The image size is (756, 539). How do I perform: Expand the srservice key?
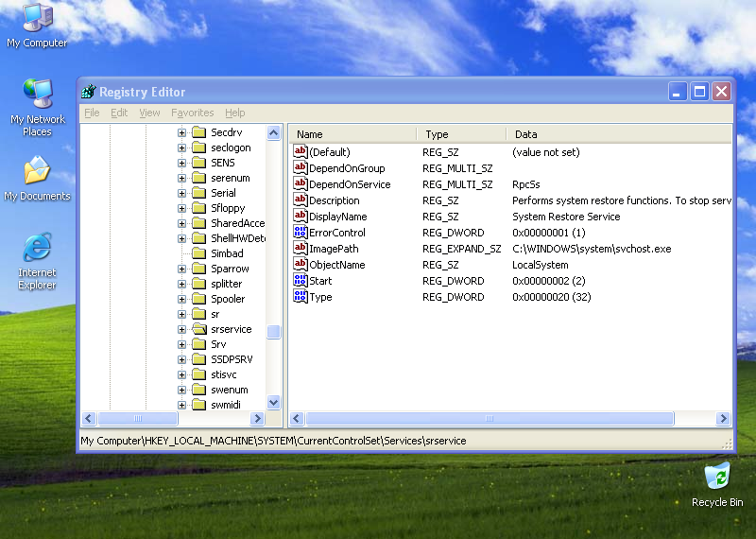(x=181, y=330)
